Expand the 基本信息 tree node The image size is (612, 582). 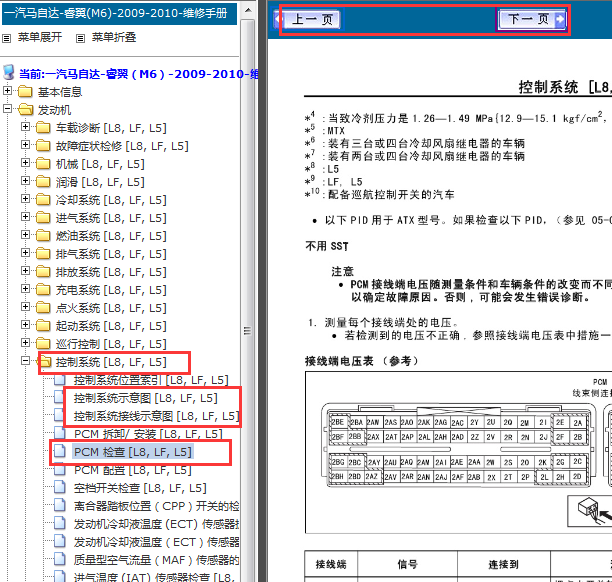tap(7, 91)
